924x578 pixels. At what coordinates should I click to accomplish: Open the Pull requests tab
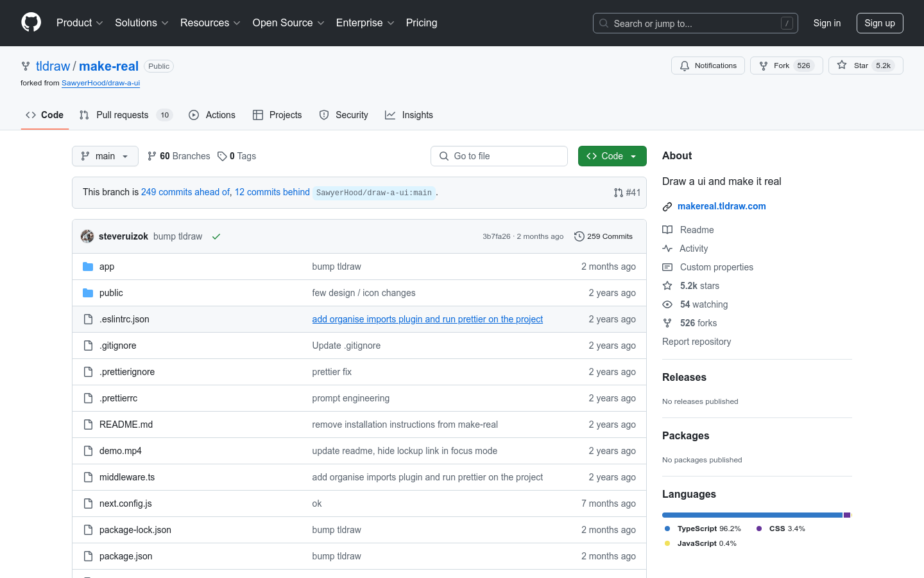126,115
